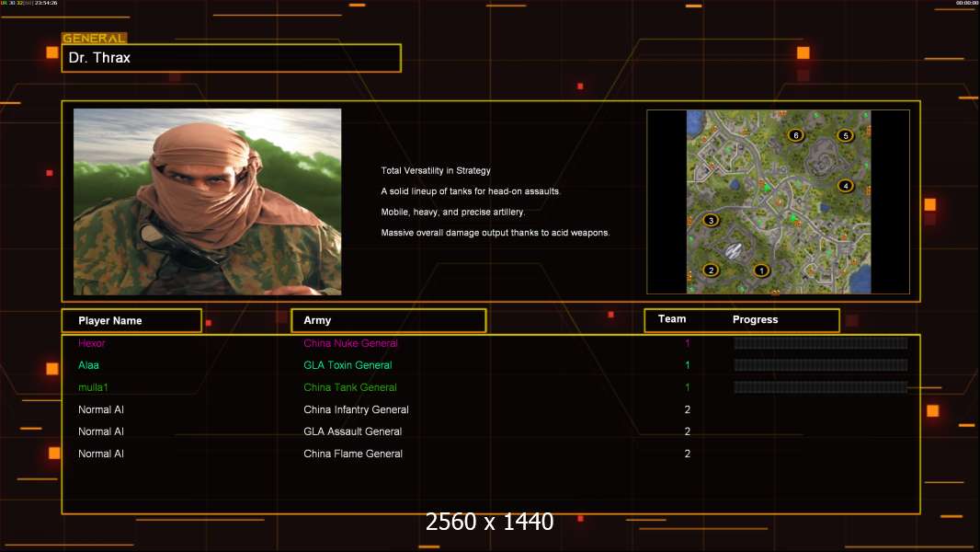Pick start position 4 marker on map
The height and width of the screenshot is (552, 980).
click(846, 186)
